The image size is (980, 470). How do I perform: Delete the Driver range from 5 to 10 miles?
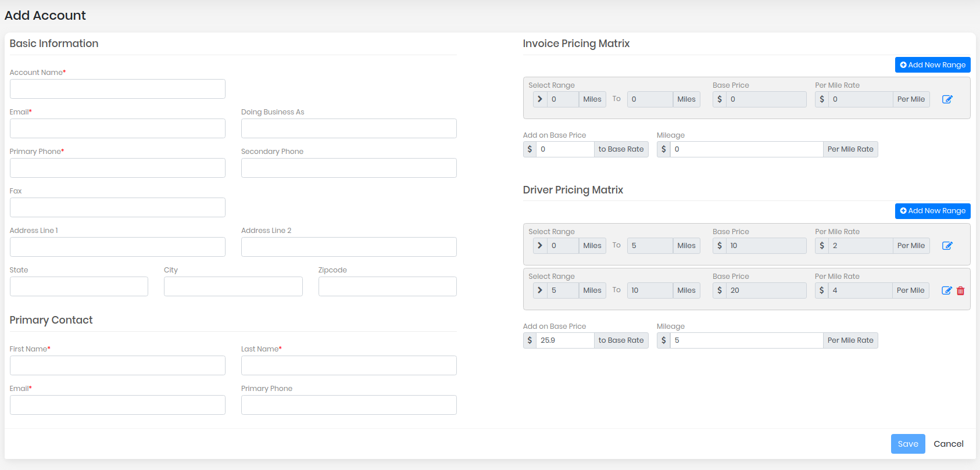click(x=960, y=290)
